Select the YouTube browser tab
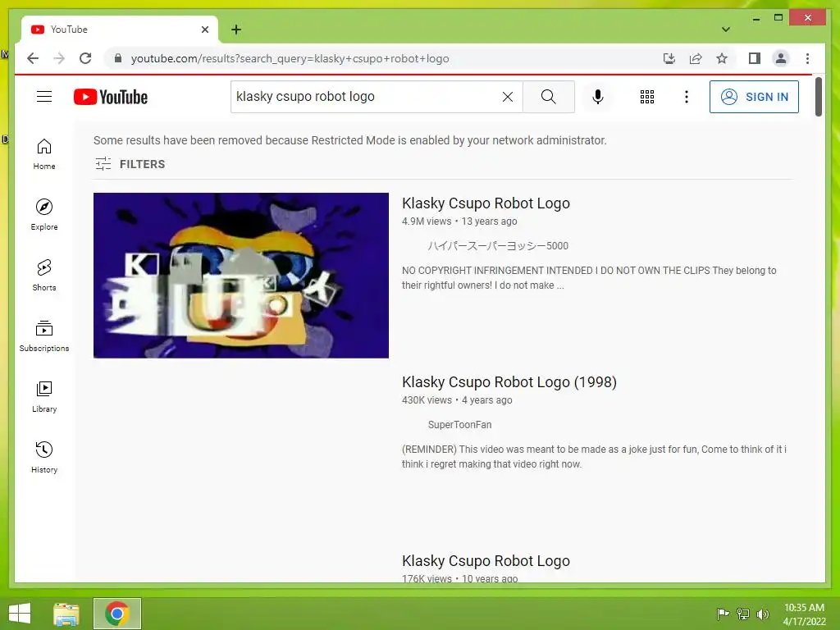The image size is (840, 630). (120, 30)
